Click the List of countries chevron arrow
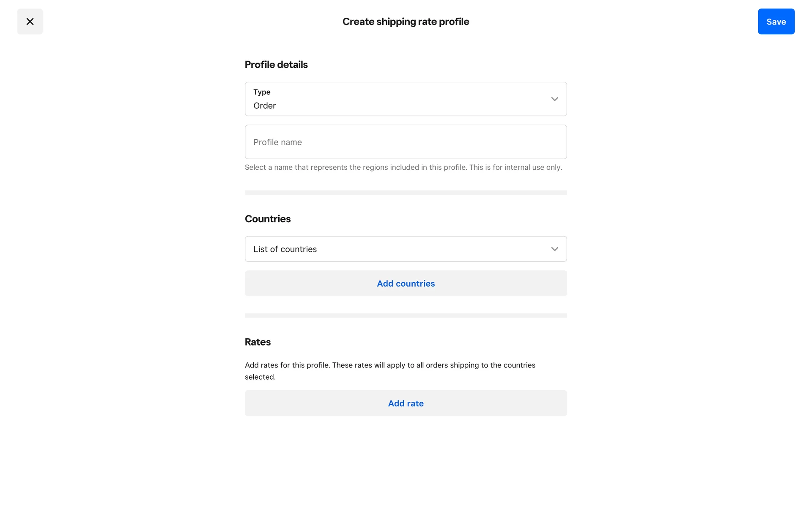This screenshot has height=508, width=812. [x=554, y=249]
